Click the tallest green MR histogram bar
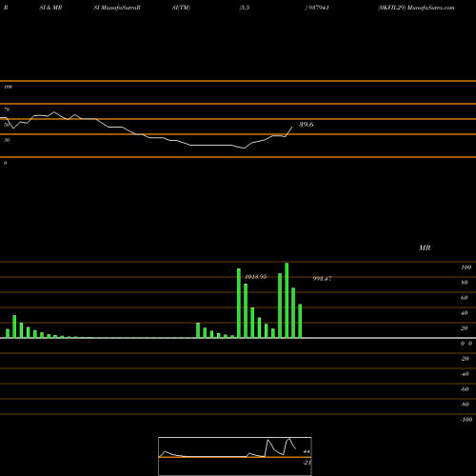This screenshot has height=476, width=476. (x=287, y=301)
